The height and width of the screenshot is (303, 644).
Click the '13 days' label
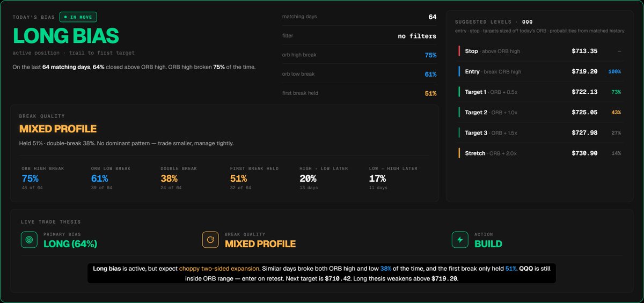point(309,188)
